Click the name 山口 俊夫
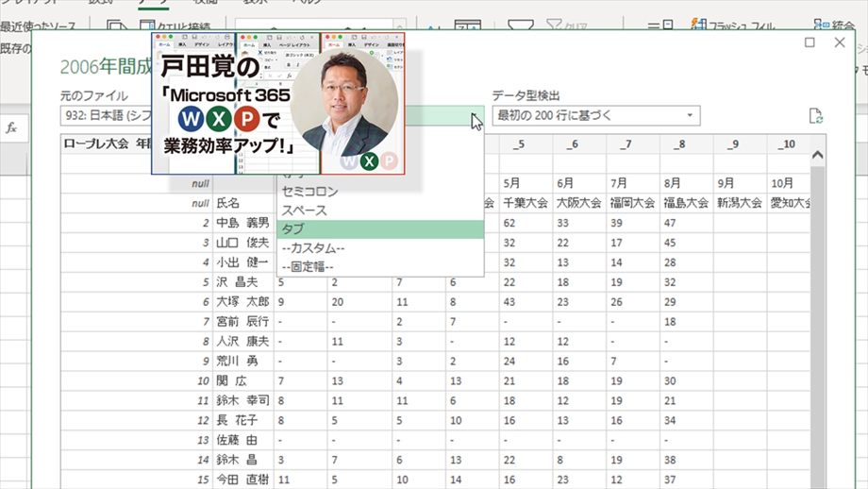This screenshot has width=868, height=489. coord(242,243)
